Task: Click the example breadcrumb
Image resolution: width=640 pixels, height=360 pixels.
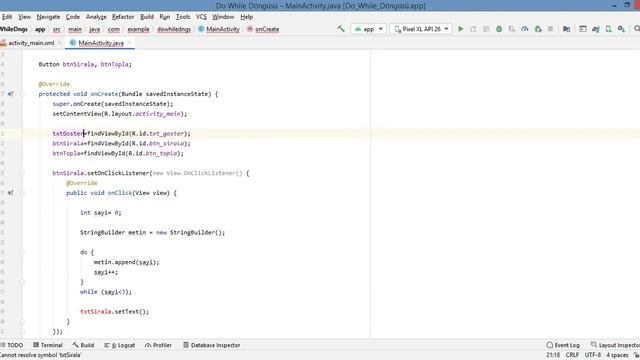Action: pos(138,29)
